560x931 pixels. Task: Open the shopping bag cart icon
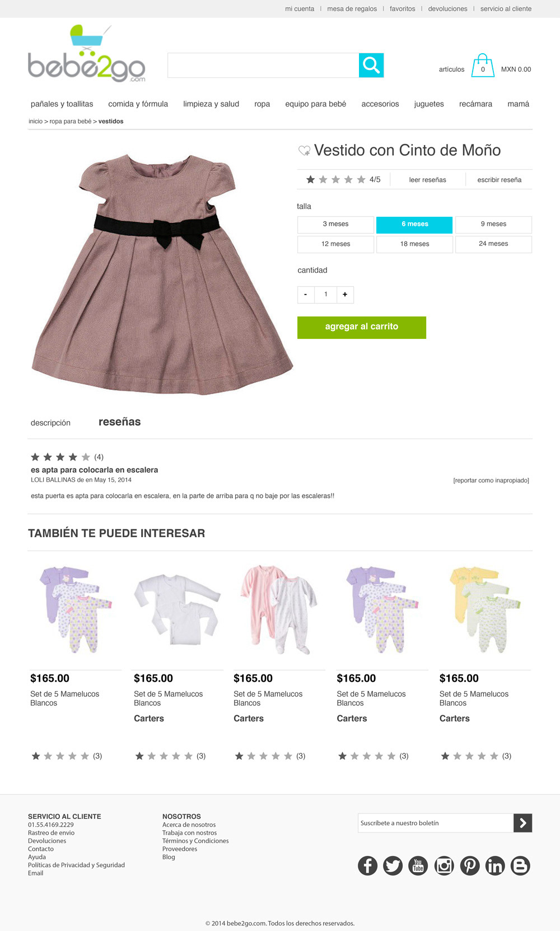click(x=483, y=66)
